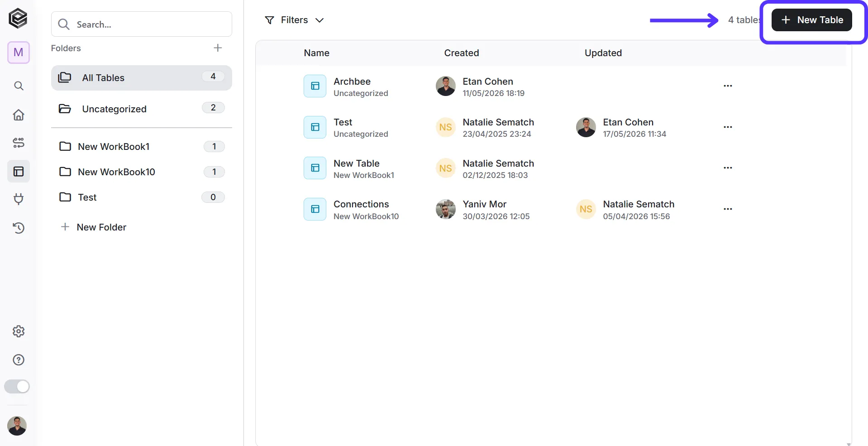
Task: Click the Created column header
Action: pos(462,53)
